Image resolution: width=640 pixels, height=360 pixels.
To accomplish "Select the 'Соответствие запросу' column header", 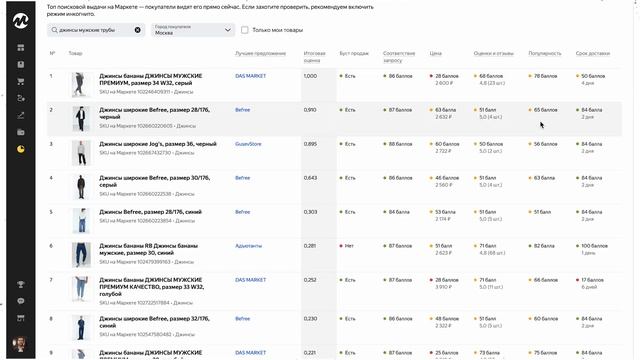I will 399,57.
